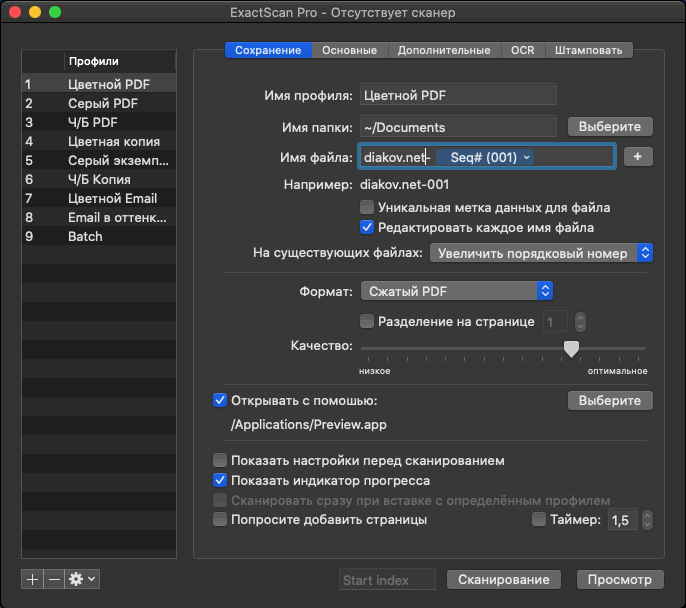Screen dimensions: 686x608
Task: Click the Качество slider handle
Action: [x=571, y=349]
